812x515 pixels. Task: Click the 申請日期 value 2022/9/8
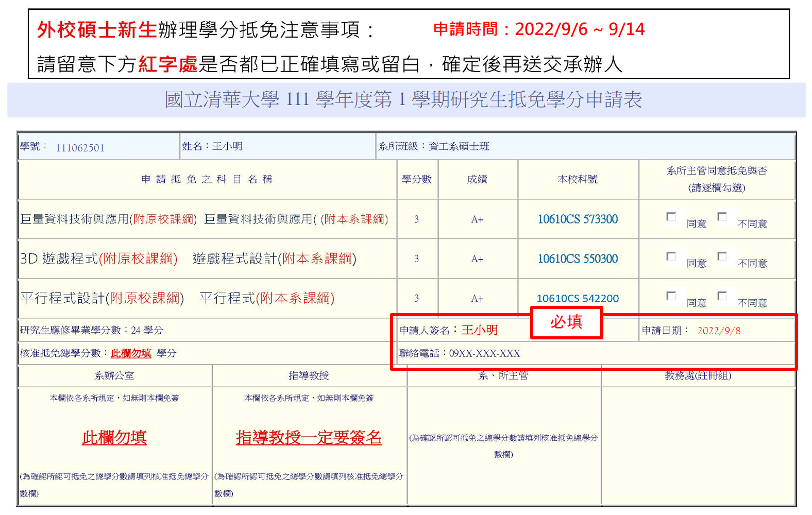(x=719, y=331)
